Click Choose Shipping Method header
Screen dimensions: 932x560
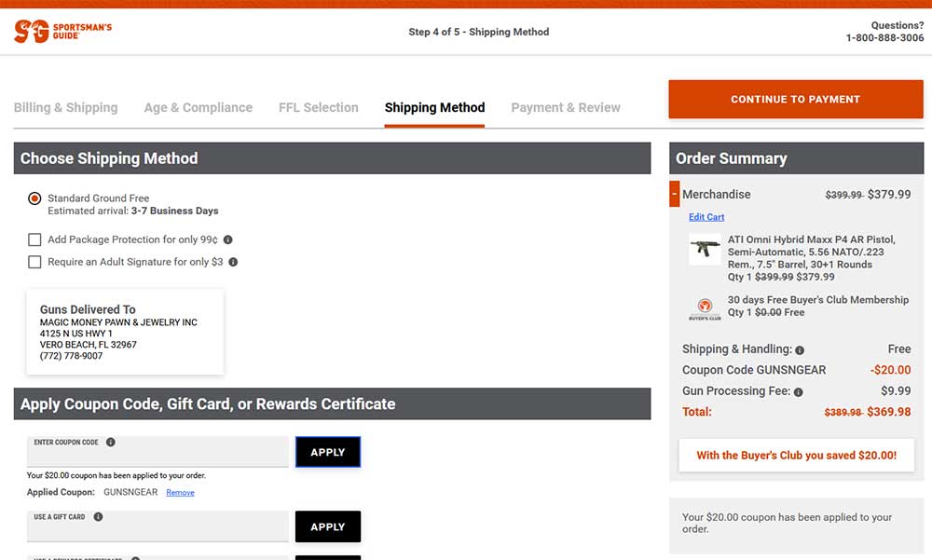333,158
